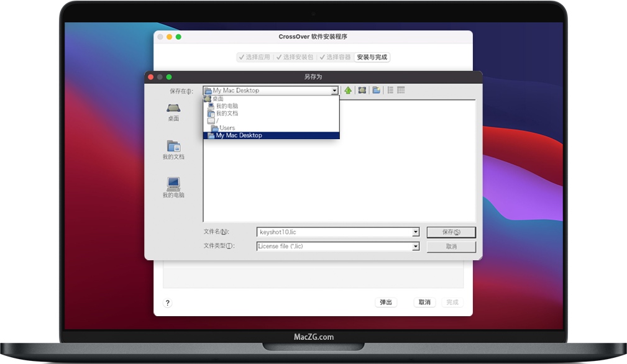Screen dimensions: 627x364
Task: Click the go-to-desktop toolbar icon
Action: pyautogui.click(x=362, y=90)
